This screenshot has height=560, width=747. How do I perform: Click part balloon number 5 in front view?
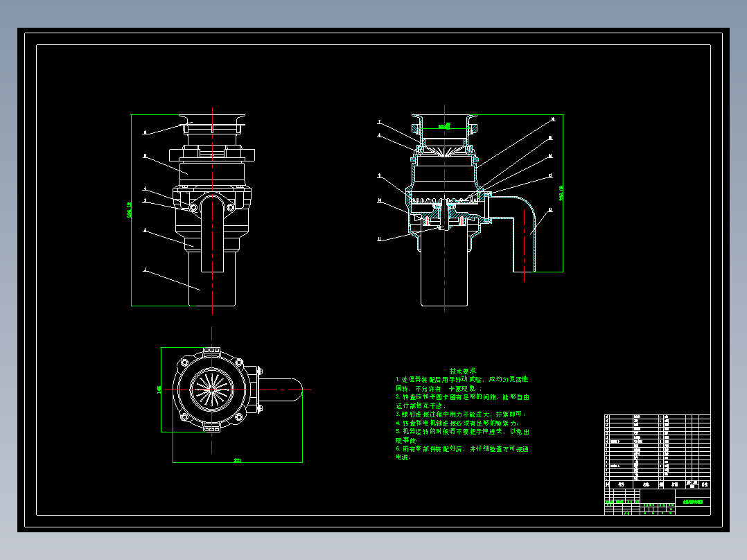point(145,156)
